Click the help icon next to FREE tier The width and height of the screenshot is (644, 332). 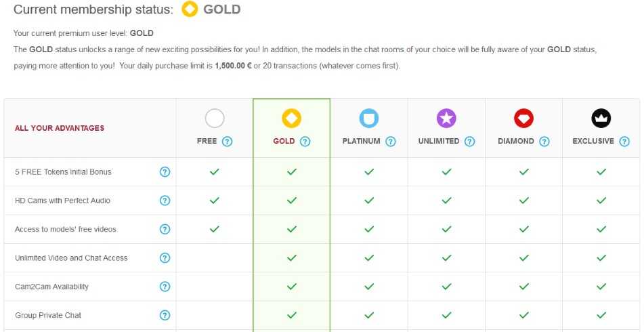tap(227, 142)
